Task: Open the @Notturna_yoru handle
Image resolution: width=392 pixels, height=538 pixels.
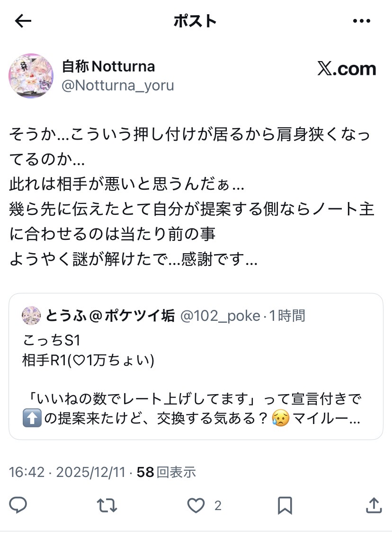Action: click(x=118, y=86)
